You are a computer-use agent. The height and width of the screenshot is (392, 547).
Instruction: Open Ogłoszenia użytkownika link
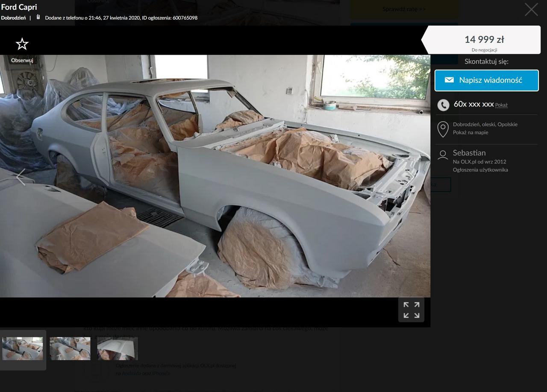[x=480, y=170]
